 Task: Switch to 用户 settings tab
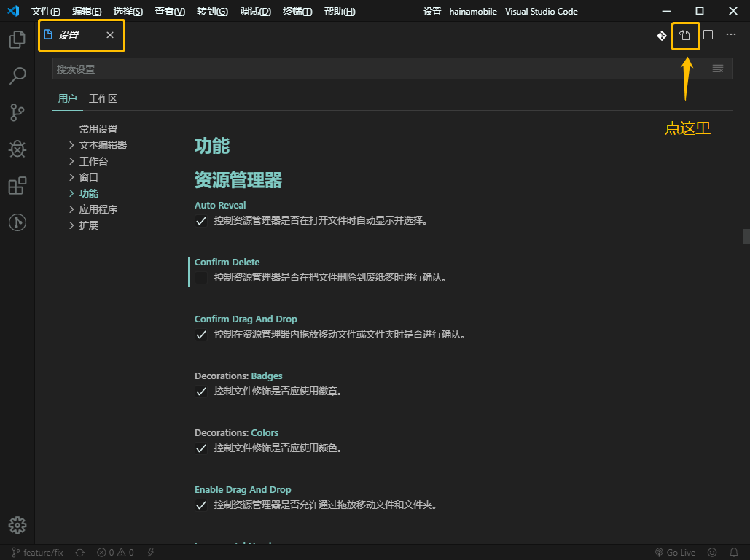pyautogui.click(x=68, y=98)
